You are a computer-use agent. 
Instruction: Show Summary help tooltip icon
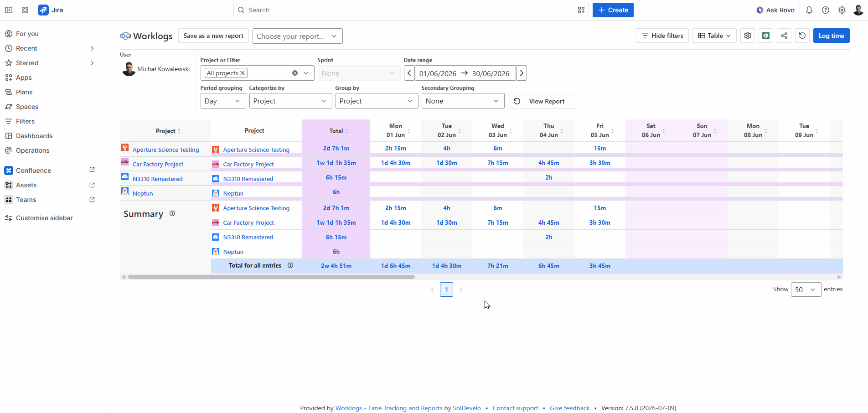[x=172, y=213]
